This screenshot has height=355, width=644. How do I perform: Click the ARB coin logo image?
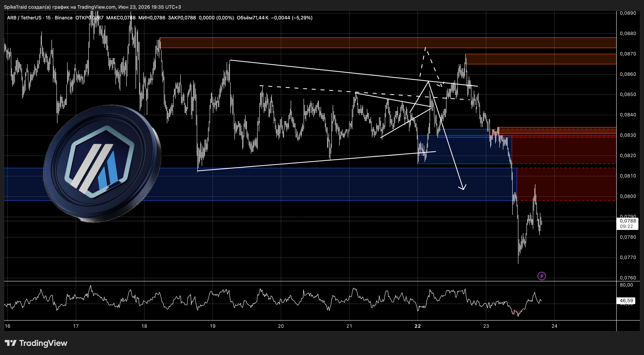point(102,163)
